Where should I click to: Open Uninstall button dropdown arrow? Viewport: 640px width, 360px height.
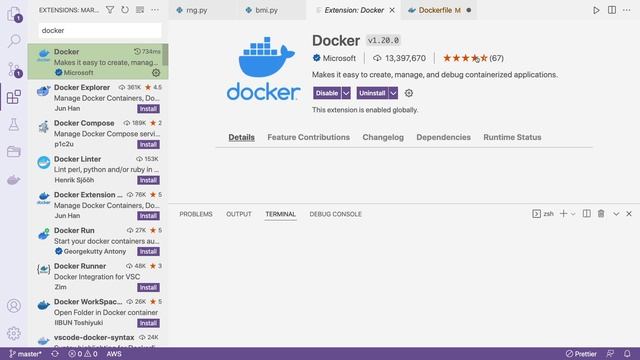pyautogui.click(x=393, y=93)
